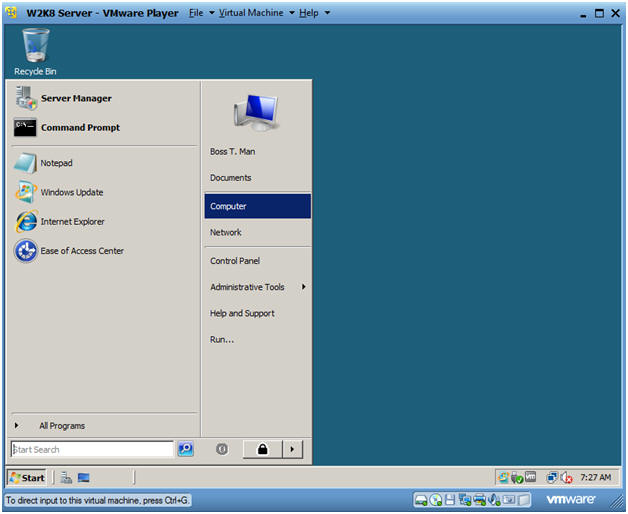Click the power button in Start menu

222,449
